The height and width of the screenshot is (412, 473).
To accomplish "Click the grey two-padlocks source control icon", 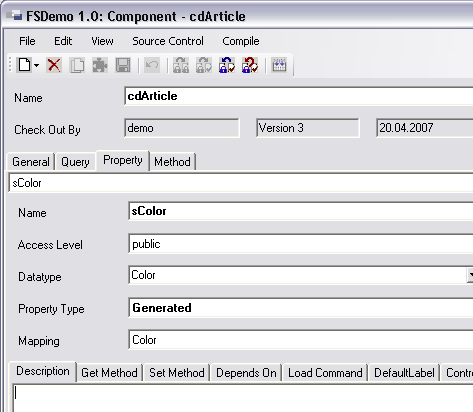I will (181, 65).
